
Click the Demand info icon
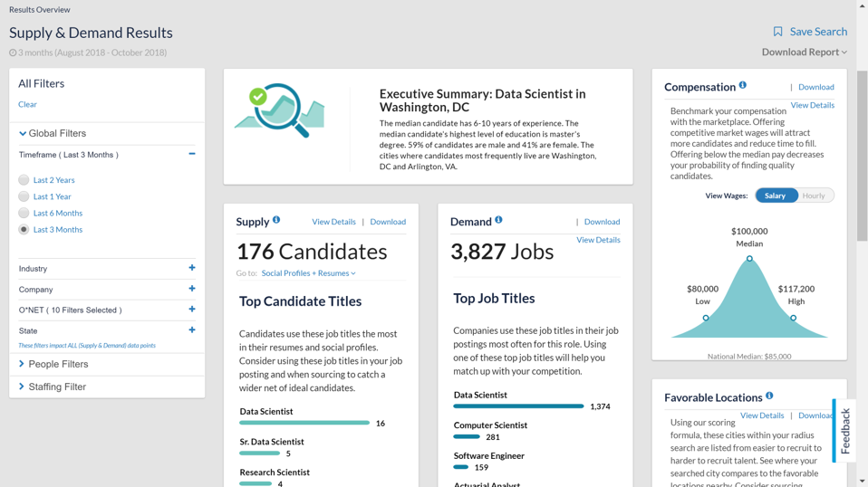coord(498,220)
